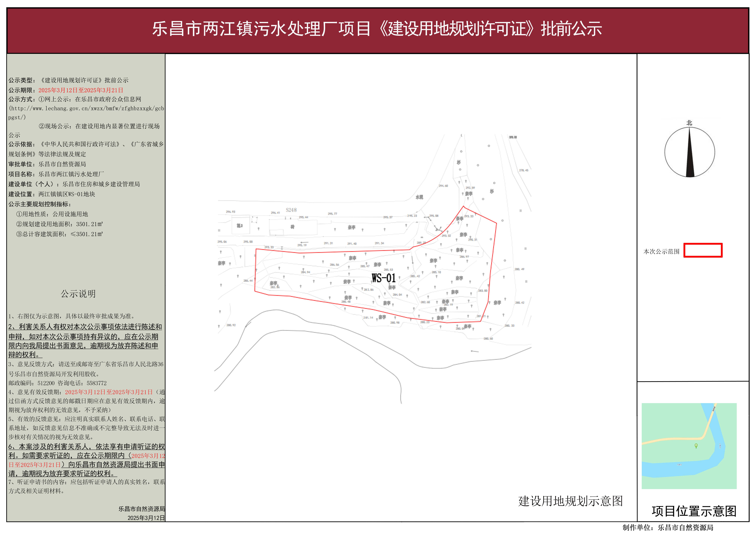Click the 建设单位（个人） line
The image size is (756, 535).
click(74, 184)
